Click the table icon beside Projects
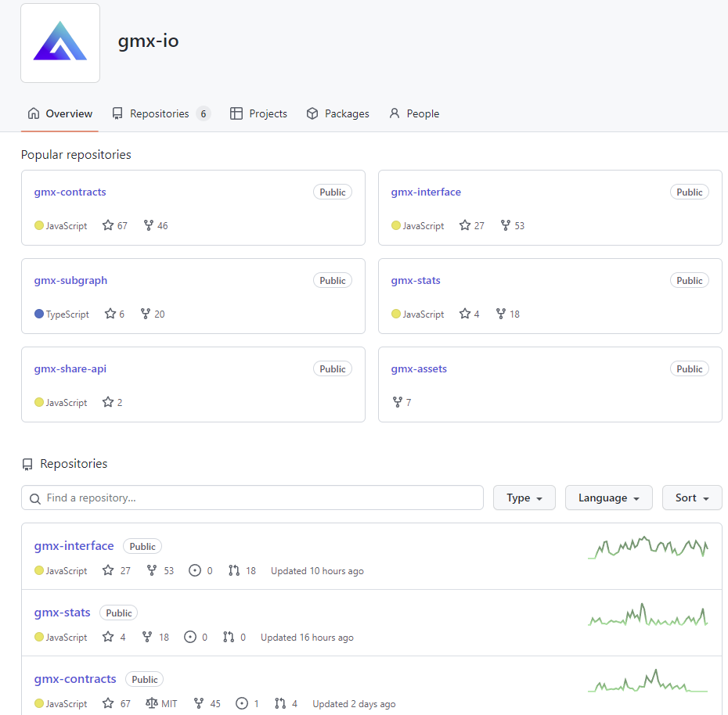The width and height of the screenshot is (728, 715). (x=236, y=113)
